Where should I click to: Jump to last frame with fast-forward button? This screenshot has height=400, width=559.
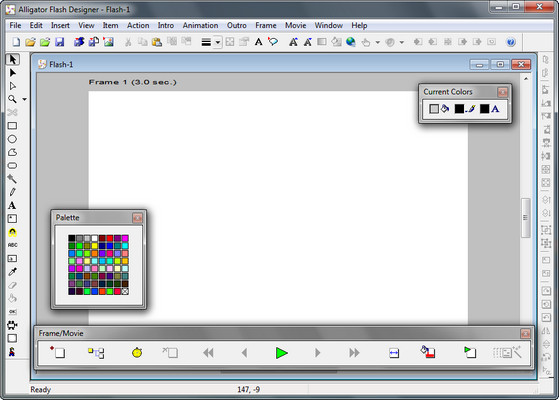point(354,353)
